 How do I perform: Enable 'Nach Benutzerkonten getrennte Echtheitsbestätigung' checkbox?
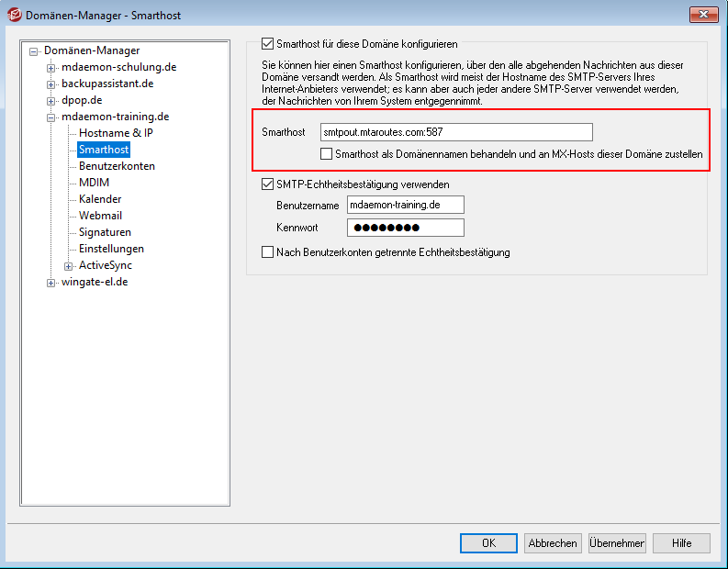click(267, 252)
